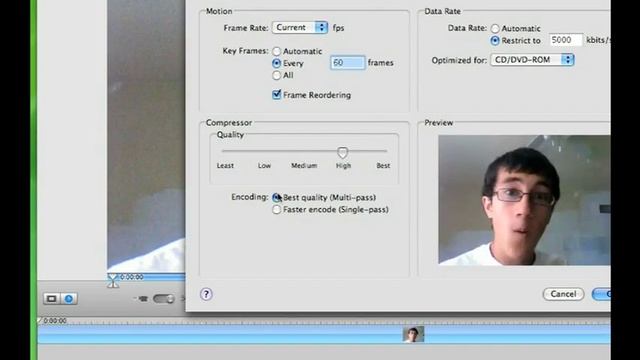This screenshot has height=360, width=640.
Task: Click the 'High' quality label
Action: tap(343, 166)
